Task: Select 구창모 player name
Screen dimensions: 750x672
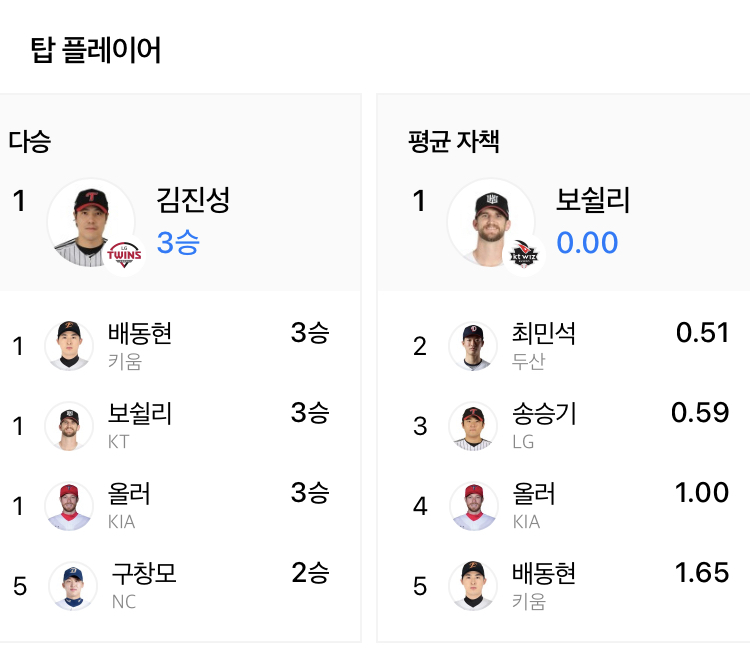Action: 144,574
